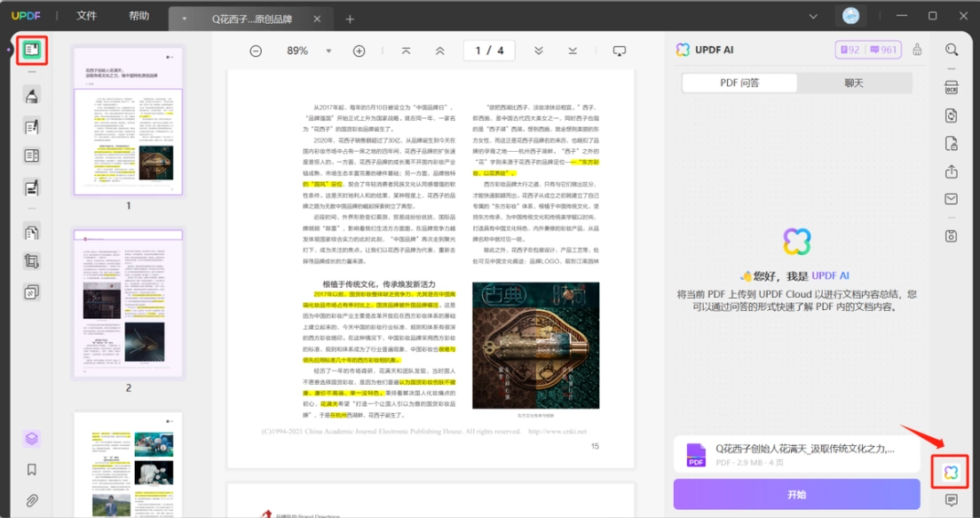
Task: Go to the next page
Action: pyautogui.click(x=539, y=51)
